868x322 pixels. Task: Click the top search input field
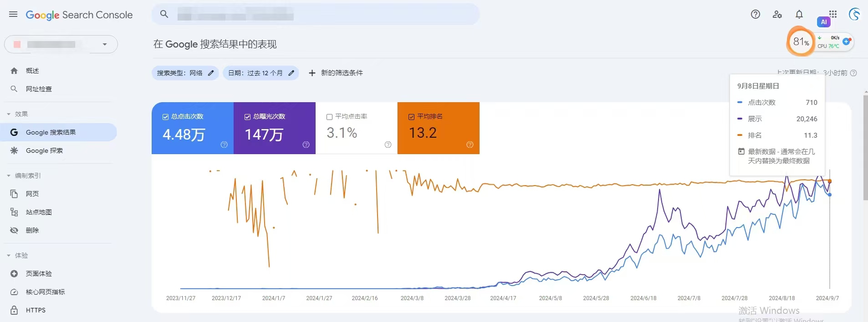tap(319, 15)
